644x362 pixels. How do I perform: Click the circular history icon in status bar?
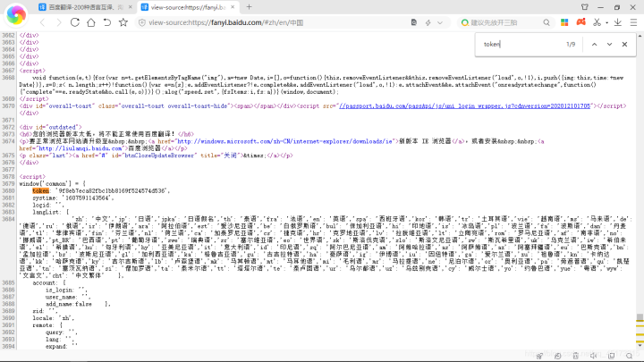[x=558, y=356]
